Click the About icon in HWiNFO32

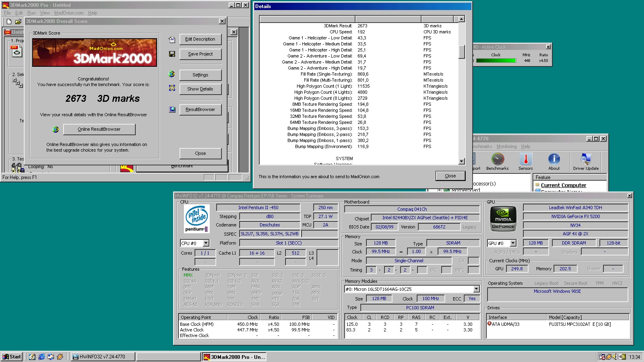point(554,161)
